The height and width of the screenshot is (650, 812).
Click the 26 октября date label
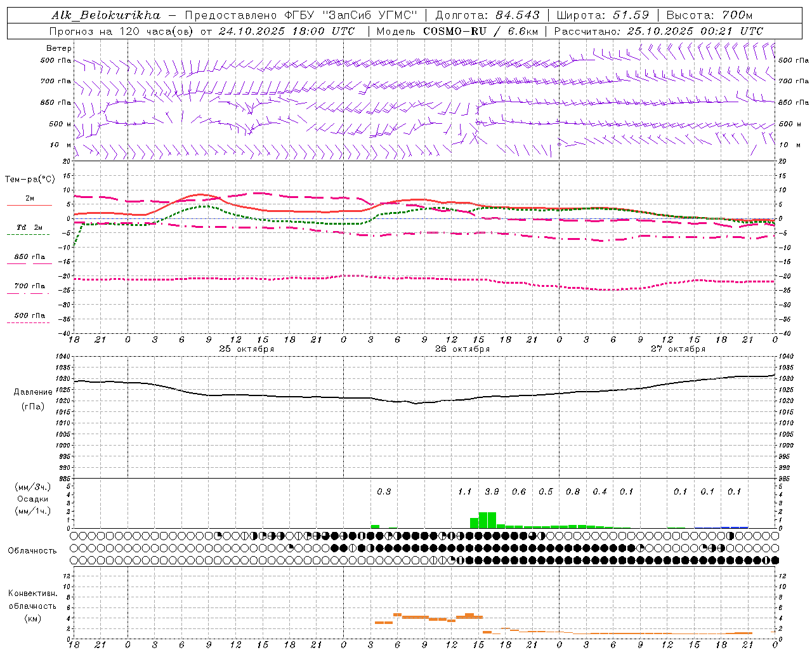coord(462,349)
